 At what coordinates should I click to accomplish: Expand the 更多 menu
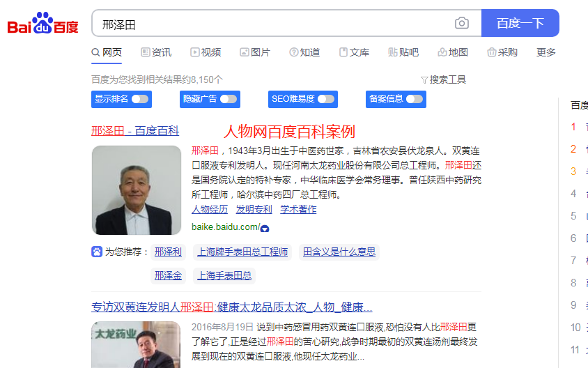[546, 52]
